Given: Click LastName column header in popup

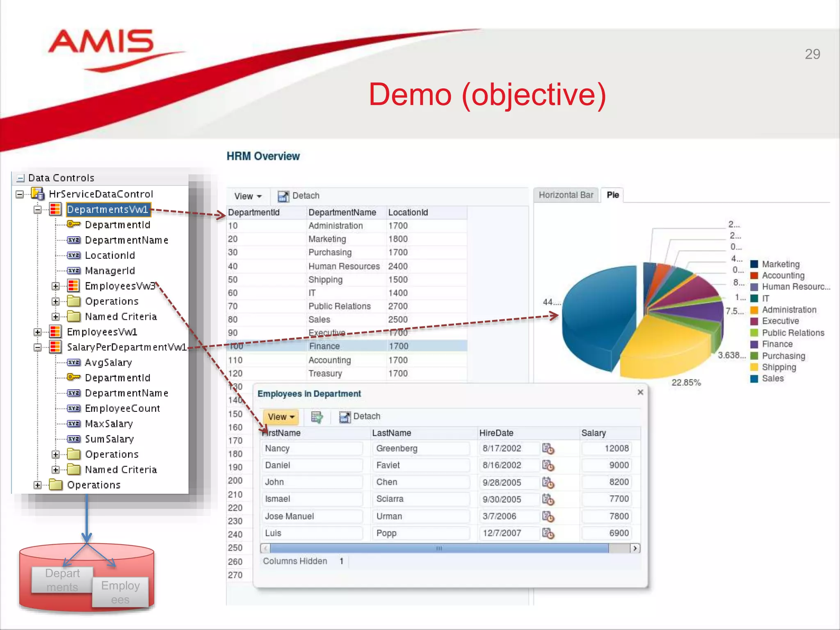Looking at the screenshot, I should click(x=424, y=433).
